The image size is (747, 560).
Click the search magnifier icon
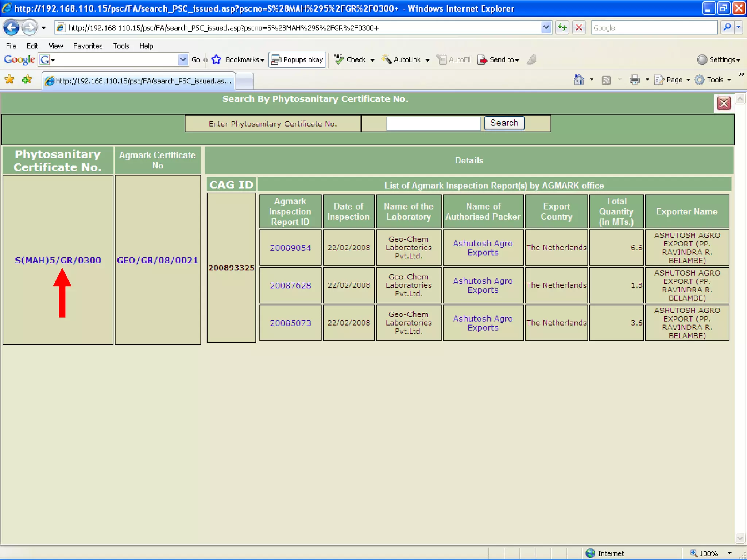click(727, 28)
